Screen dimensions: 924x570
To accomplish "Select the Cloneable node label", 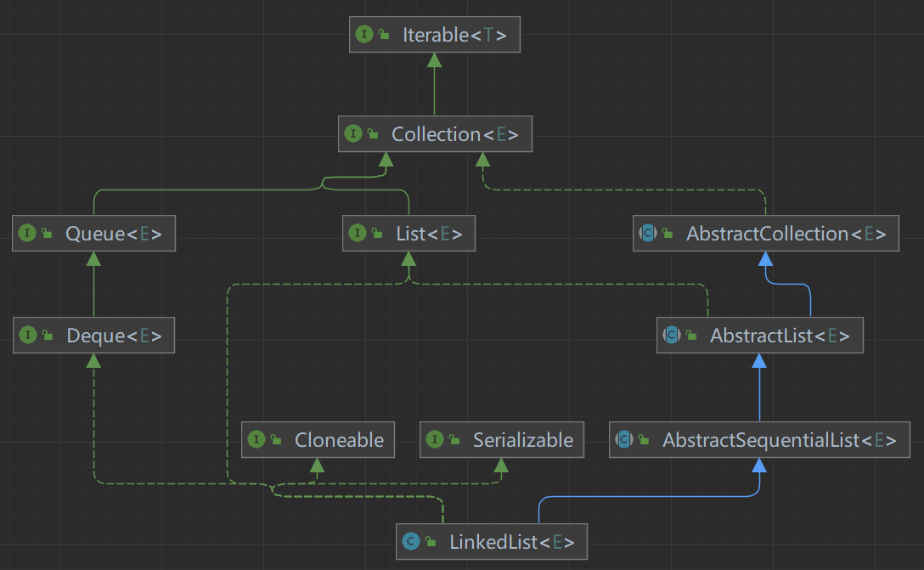I will tap(340, 440).
